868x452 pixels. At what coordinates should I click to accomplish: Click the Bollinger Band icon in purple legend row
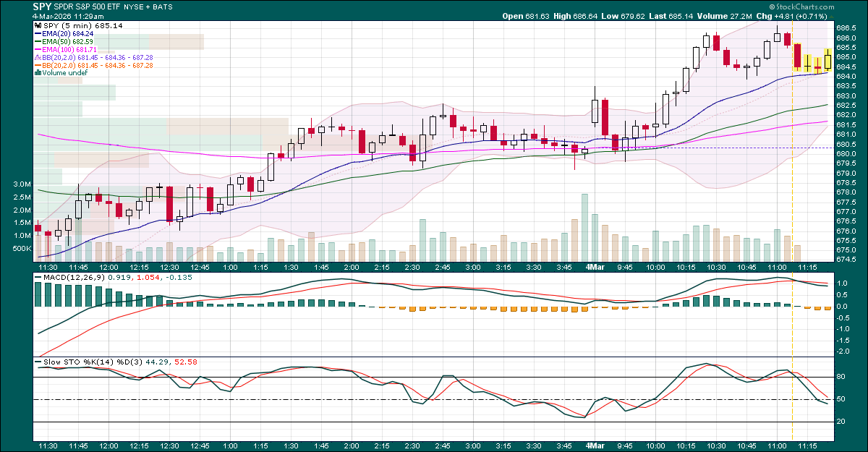point(37,57)
